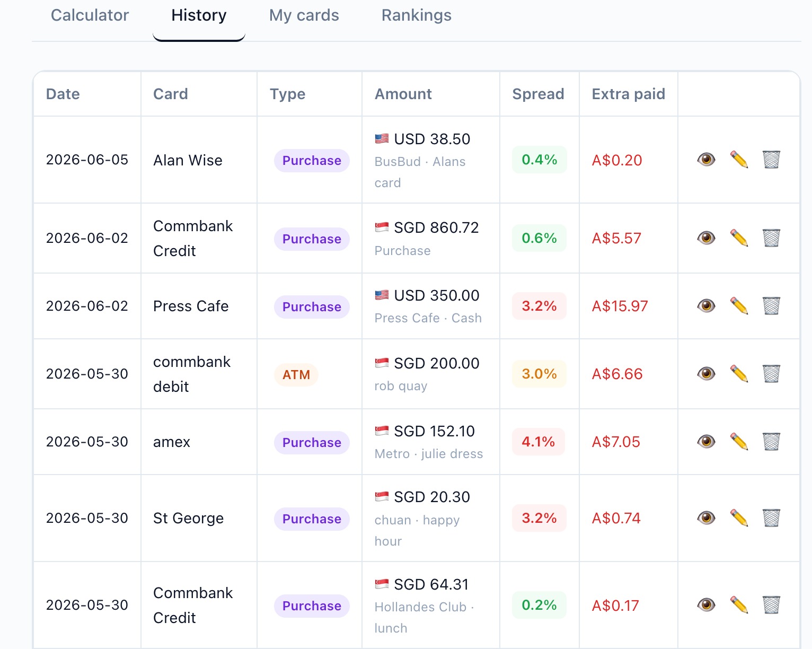Delete the rob quay ATM withdrawal

771,374
